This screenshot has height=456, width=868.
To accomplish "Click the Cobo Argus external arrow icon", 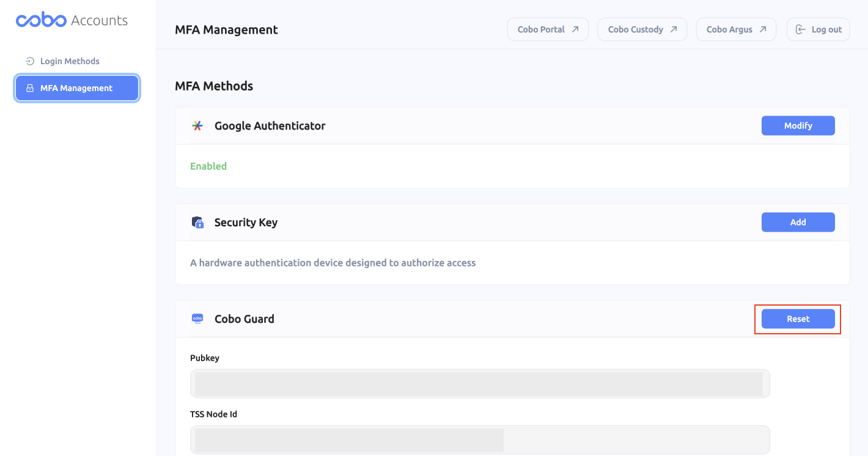I will (x=763, y=29).
